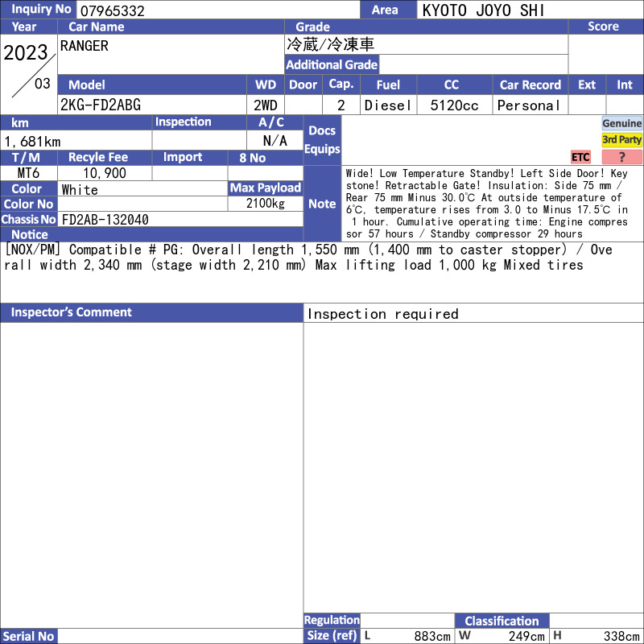The height and width of the screenshot is (644, 644).
Task: Click the Note section label
Action: point(323,204)
